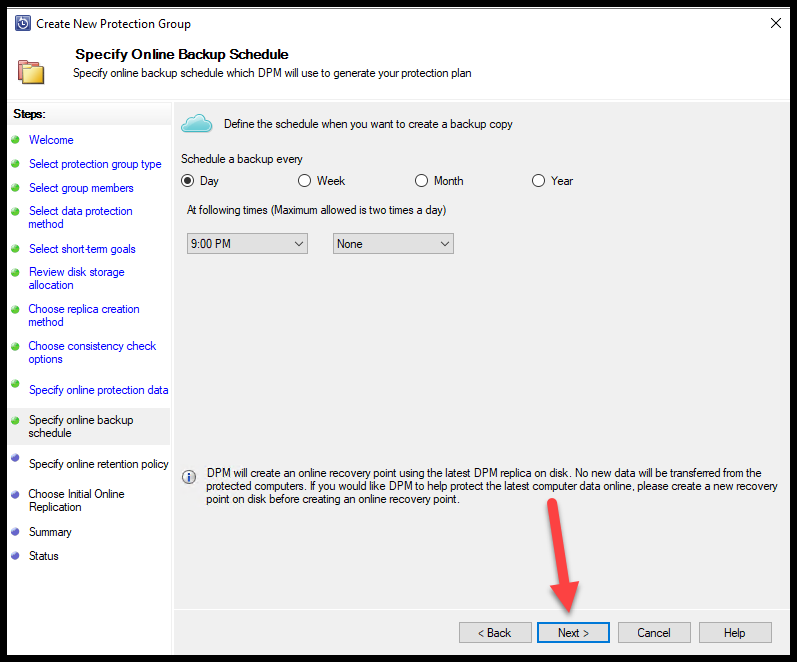Click blue bullet beside Status step

15,555
